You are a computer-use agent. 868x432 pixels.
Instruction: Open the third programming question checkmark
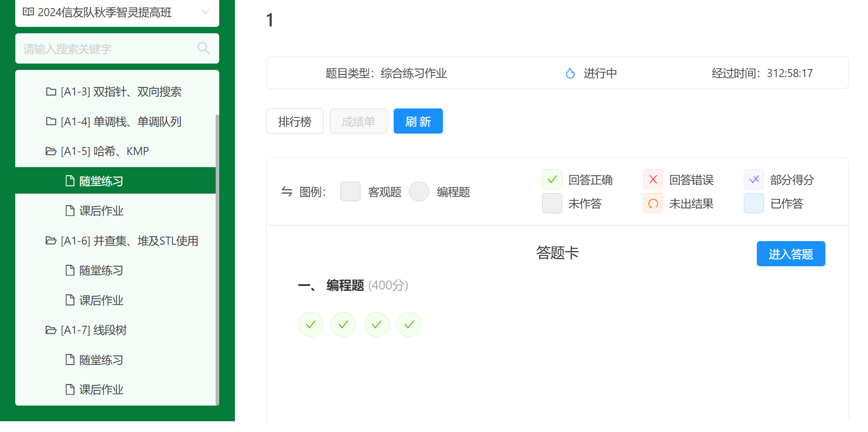point(377,324)
